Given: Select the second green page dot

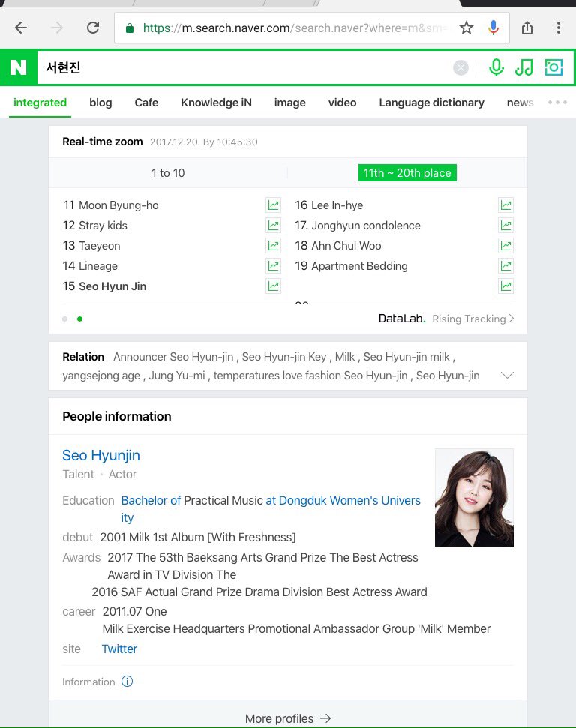Looking at the screenshot, I should pyautogui.click(x=80, y=319).
